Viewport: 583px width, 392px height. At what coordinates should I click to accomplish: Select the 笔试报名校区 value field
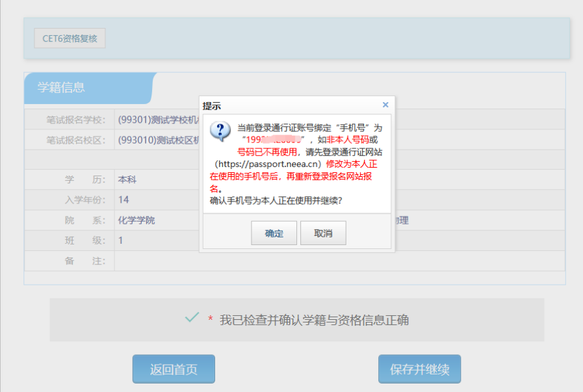click(156, 140)
